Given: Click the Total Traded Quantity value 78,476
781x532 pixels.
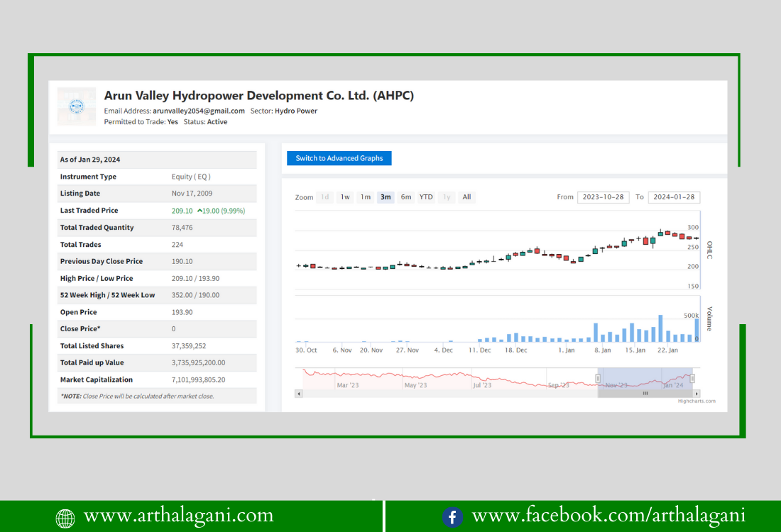Looking at the screenshot, I should tap(182, 228).
